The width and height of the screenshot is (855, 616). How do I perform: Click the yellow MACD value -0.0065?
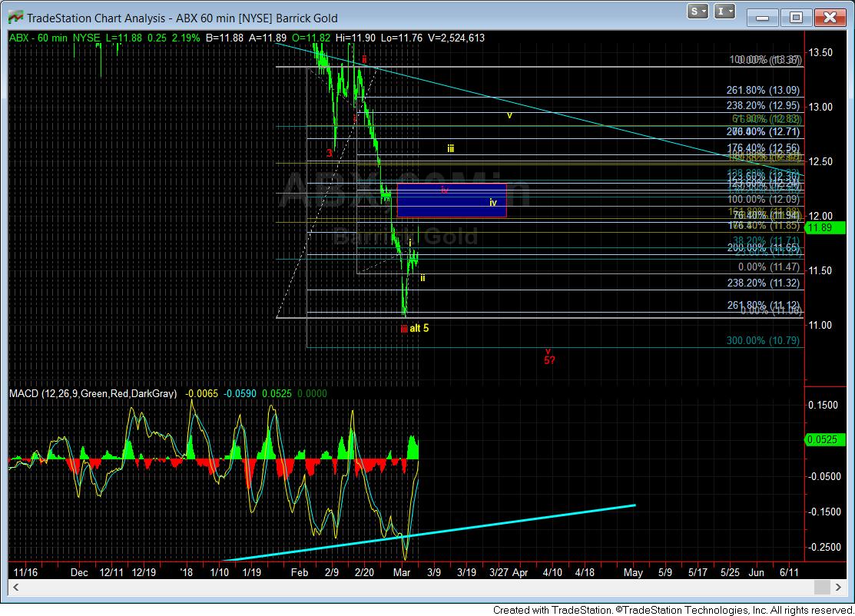pyautogui.click(x=202, y=393)
